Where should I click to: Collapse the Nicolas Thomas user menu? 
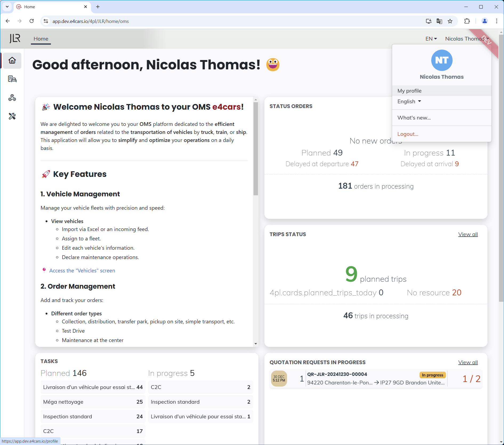(x=466, y=39)
